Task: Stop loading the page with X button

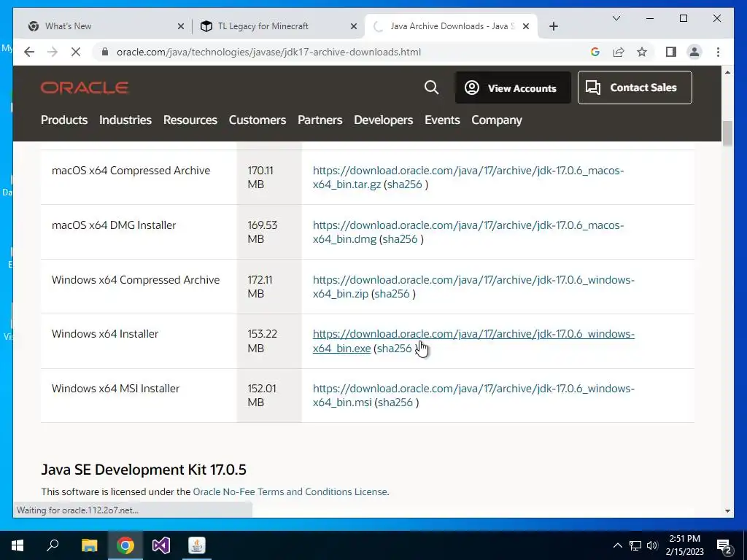Action: tap(76, 52)
